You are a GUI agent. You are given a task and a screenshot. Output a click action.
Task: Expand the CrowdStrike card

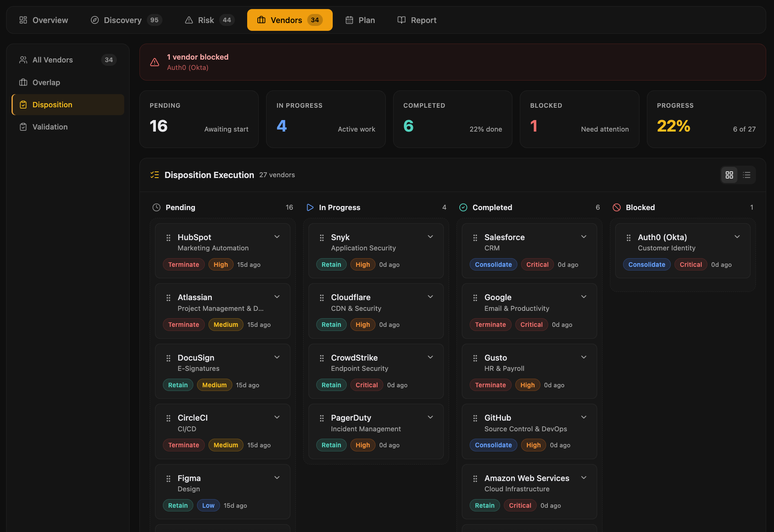coord(430,357)
